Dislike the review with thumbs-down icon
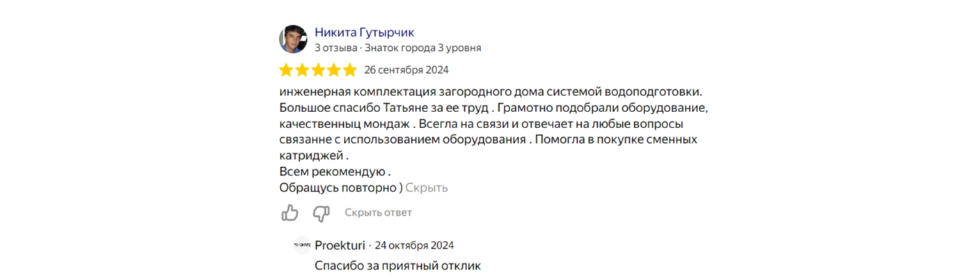980x280 pixels. [x=321, y=213]
